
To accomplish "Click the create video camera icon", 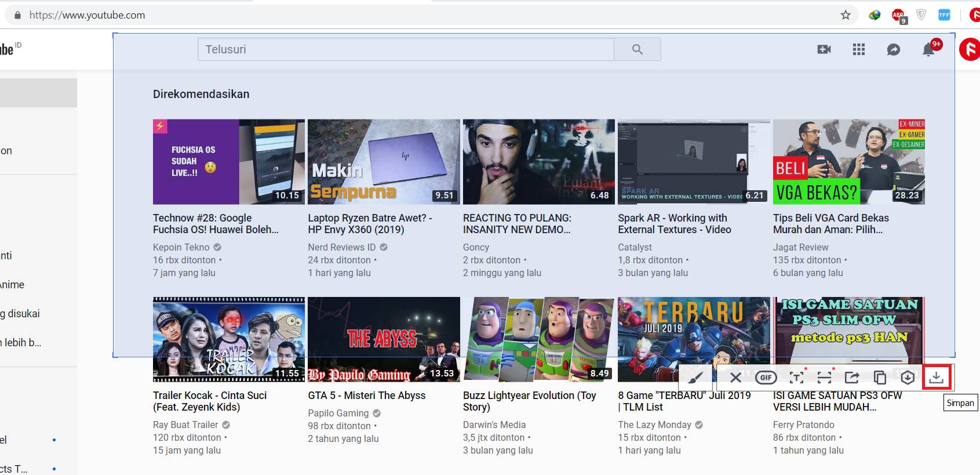I will pyautogui.click(x=824, y=50).
